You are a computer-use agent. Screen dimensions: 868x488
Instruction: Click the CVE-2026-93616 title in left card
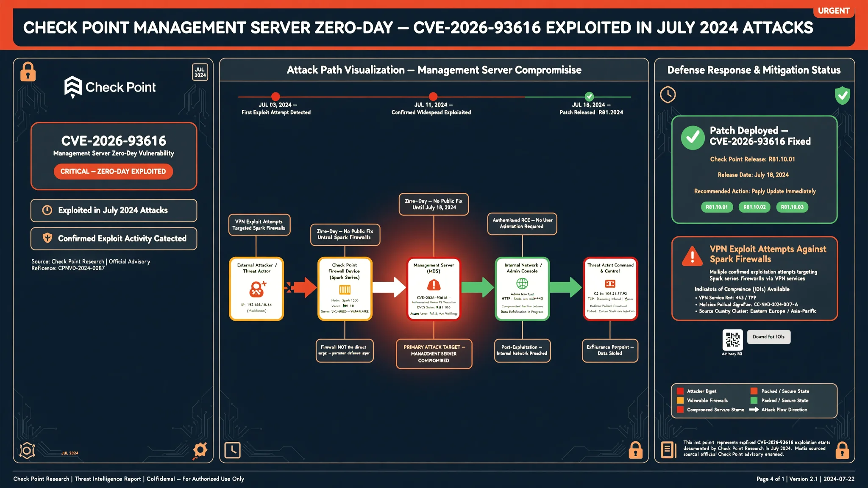pos(114,141)
